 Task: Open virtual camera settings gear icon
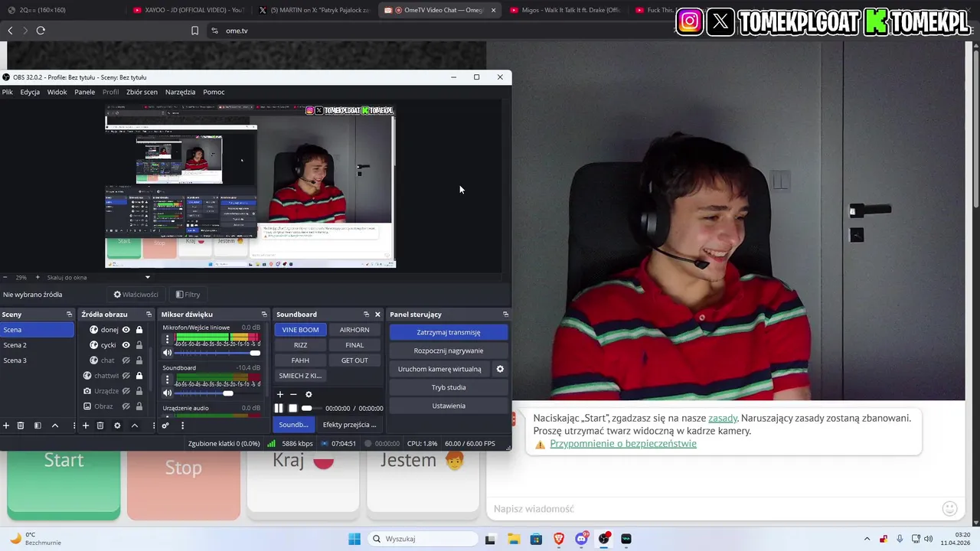(x=500, y=369)
